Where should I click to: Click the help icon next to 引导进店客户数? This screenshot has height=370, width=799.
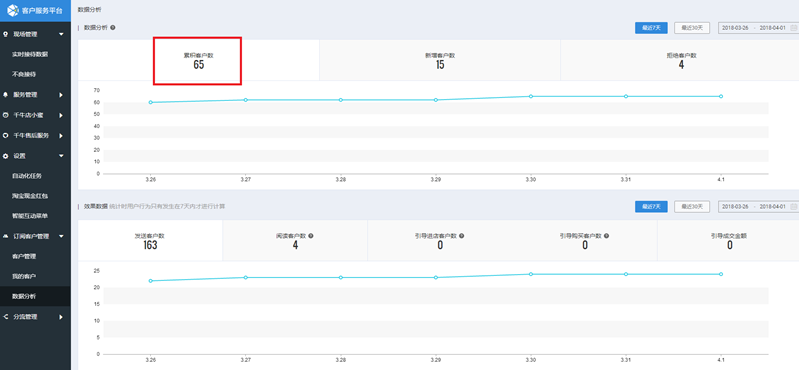click(461, 236)
